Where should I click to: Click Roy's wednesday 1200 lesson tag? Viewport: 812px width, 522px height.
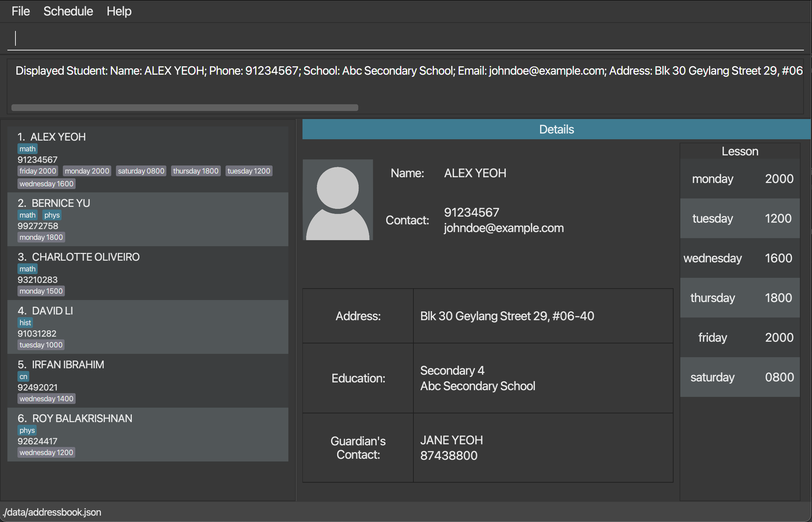(x=46, y=453)
